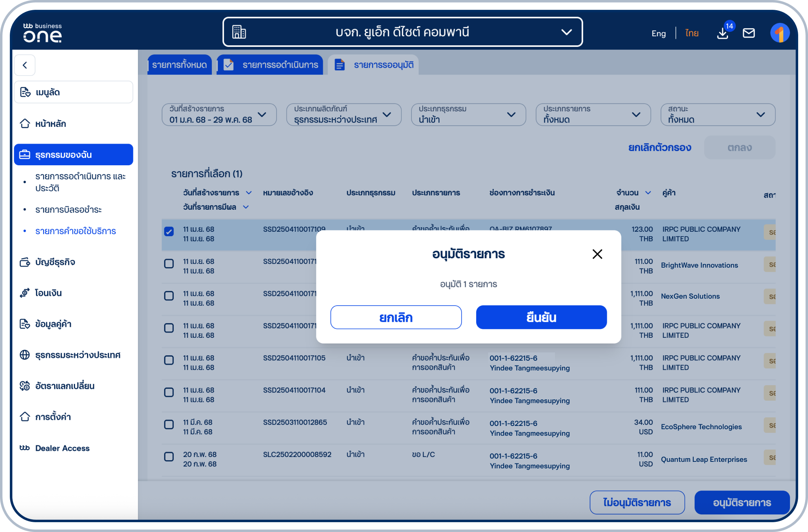Switch to รายการรอดำเนินการ tab
The width and height of the screenshot is (808, 532).
click(270, 65)
